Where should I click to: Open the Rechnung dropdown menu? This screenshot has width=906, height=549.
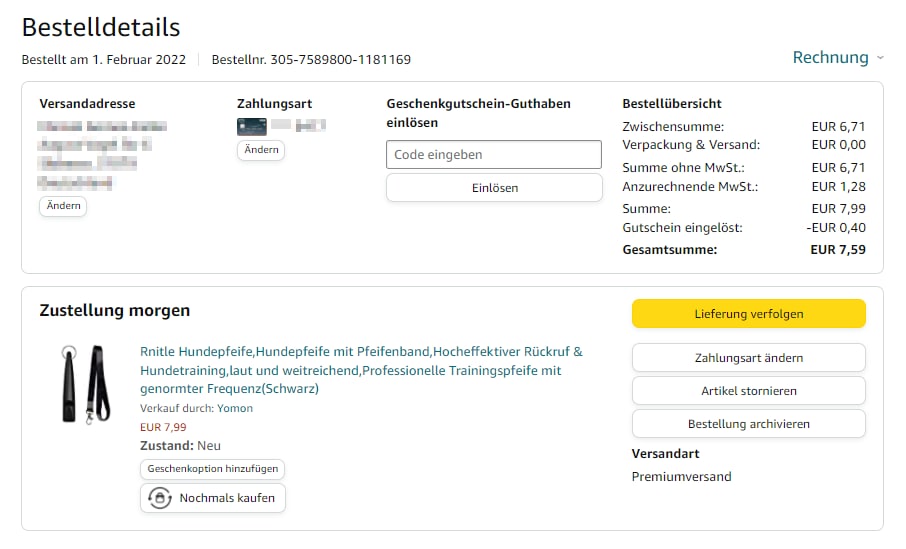point(830,58)
